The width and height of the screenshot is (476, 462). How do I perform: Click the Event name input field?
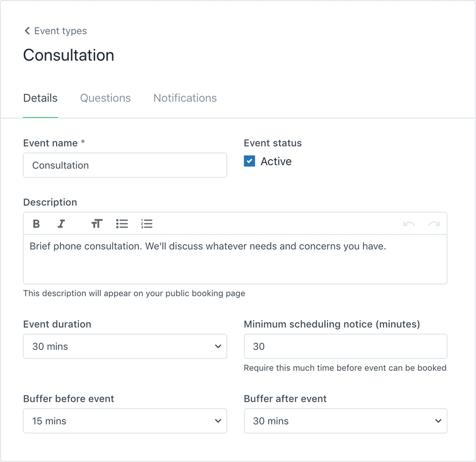point(125,165)
